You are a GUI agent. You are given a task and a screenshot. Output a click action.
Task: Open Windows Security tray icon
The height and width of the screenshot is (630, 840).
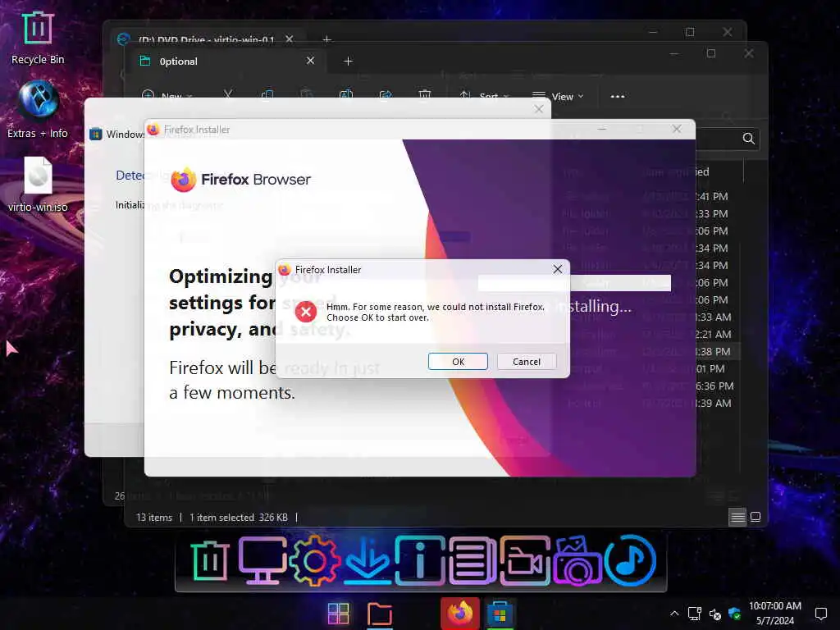[734, 614]
